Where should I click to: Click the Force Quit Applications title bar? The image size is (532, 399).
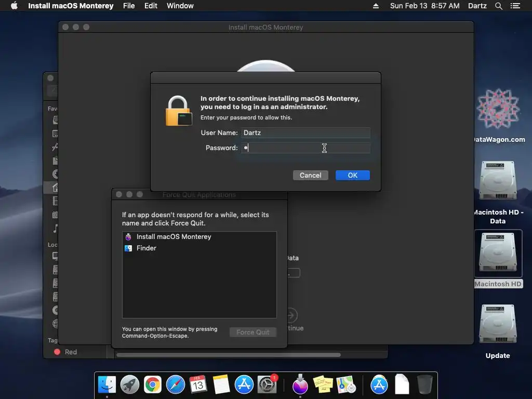(199, 194)
